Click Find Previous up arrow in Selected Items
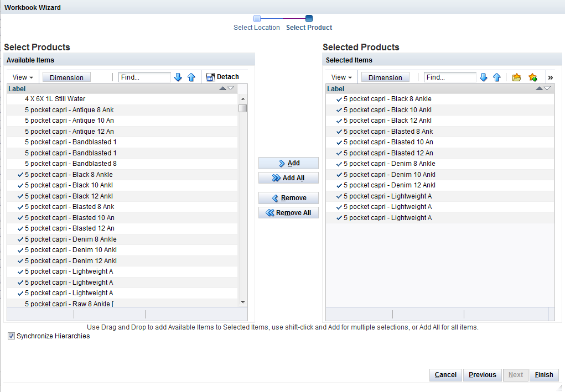Screen dimensions: 565x392 (x=497, y=77)
